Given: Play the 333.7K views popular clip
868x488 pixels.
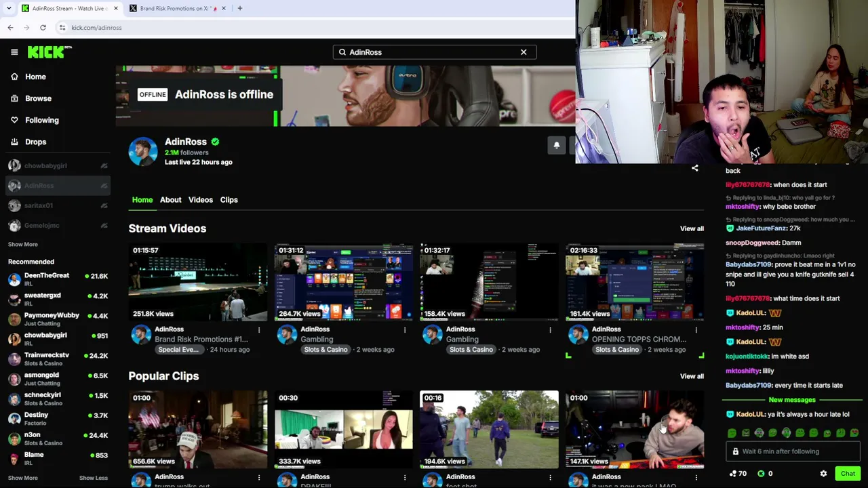Looking at the screenshot, I should [x=344, y=429].
